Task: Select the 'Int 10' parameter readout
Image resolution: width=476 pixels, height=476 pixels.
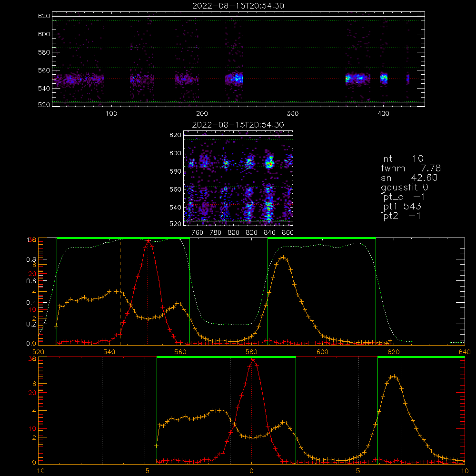Action: pos(402,159)
